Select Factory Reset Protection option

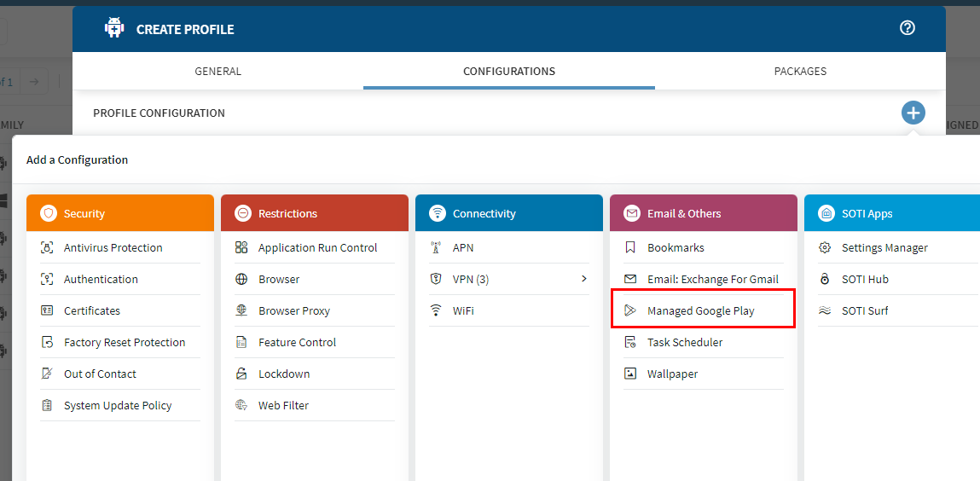click(125, 342)
